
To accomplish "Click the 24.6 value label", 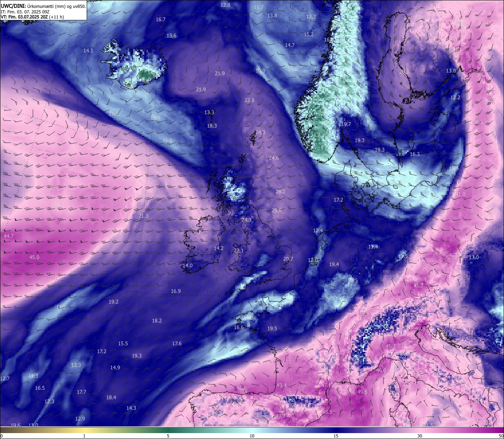I will 274,158.
